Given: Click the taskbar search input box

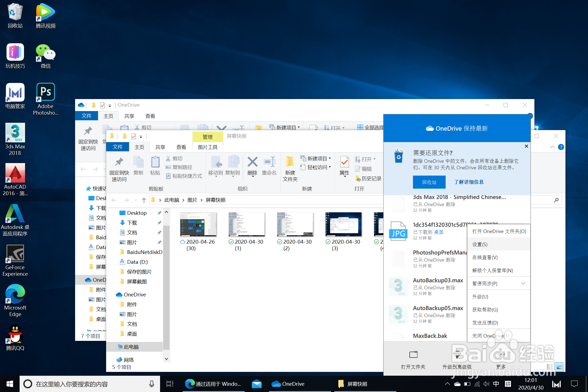Looking at the screenshot, I should (90, 384).
